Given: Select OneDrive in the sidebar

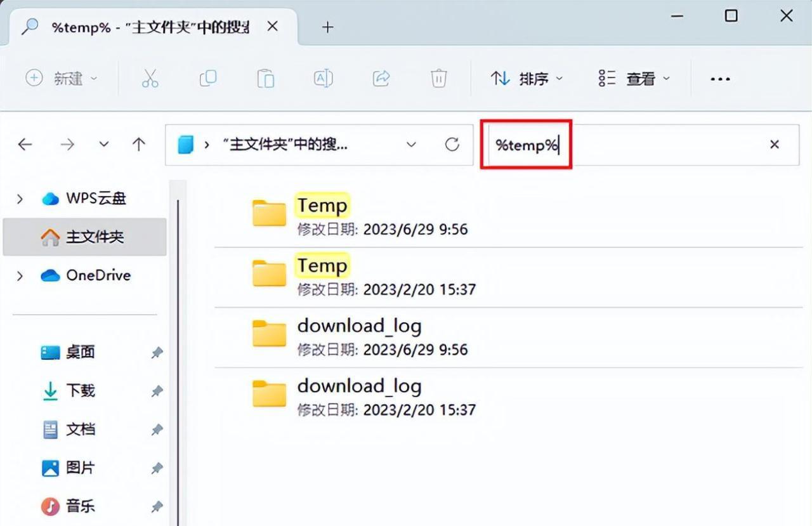Looking at the screenshot, I should pos(86,275).
